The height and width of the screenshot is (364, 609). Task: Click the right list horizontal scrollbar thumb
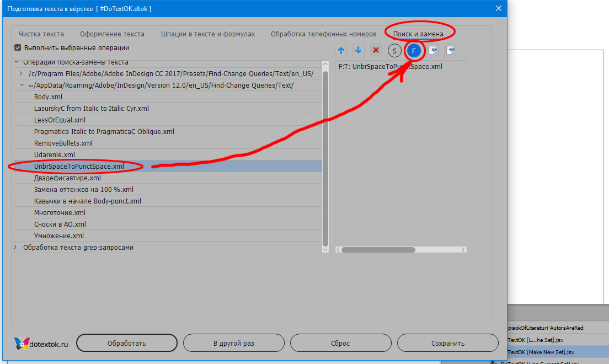pyautogui.click(x=378, y=249)
